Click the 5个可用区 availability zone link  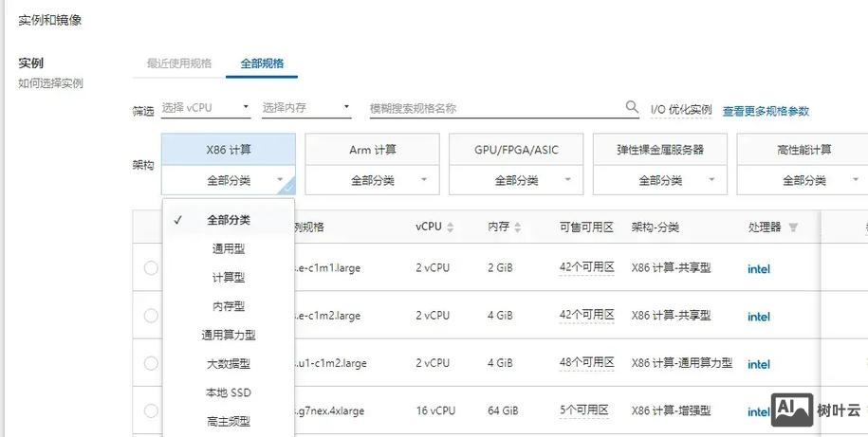click(x=584, y=410)
